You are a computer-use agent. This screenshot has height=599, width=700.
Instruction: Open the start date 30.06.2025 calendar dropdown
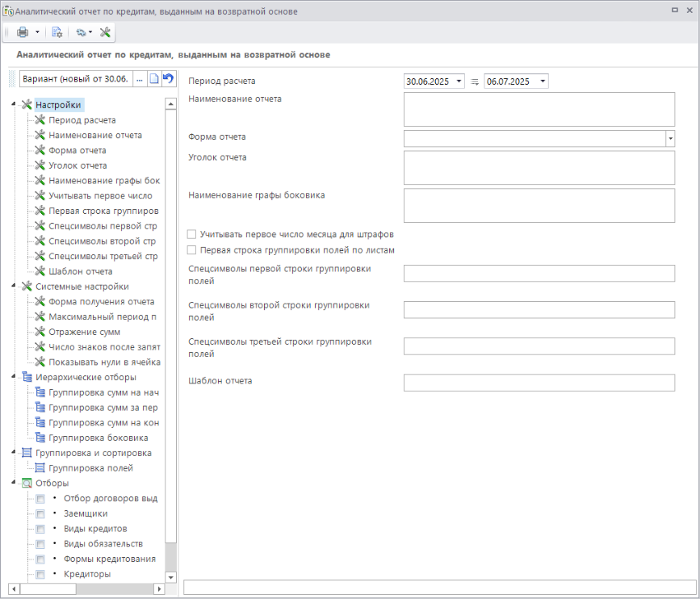(459, 82)
